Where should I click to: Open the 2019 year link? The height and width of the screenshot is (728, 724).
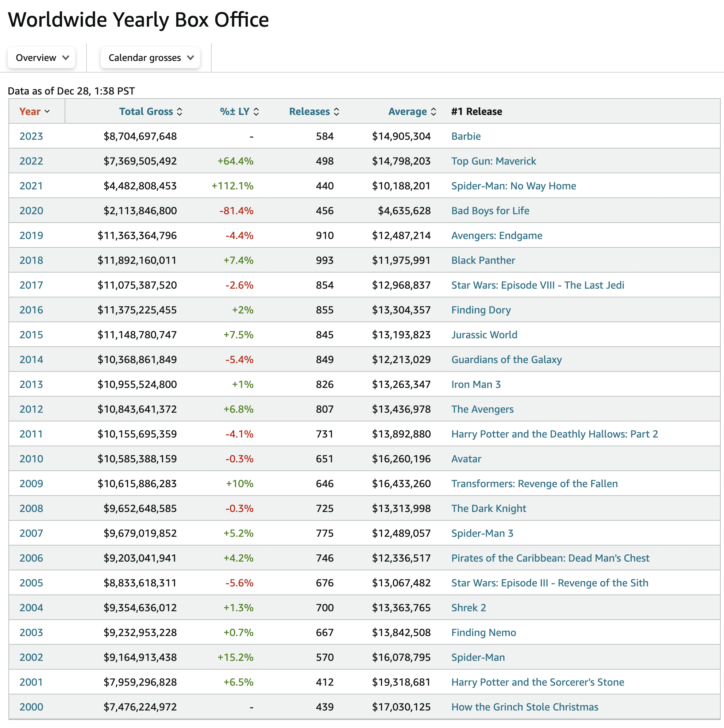tap(31, 235)
